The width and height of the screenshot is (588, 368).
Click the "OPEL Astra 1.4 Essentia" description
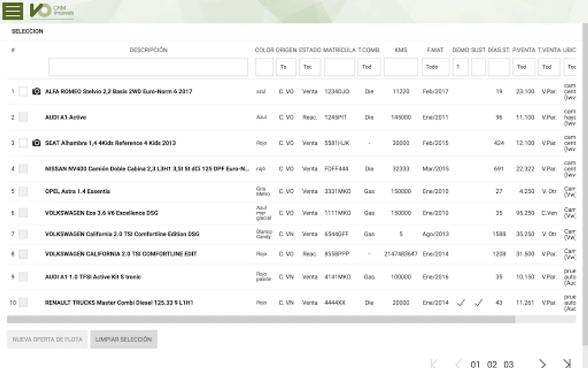point(78,191)
